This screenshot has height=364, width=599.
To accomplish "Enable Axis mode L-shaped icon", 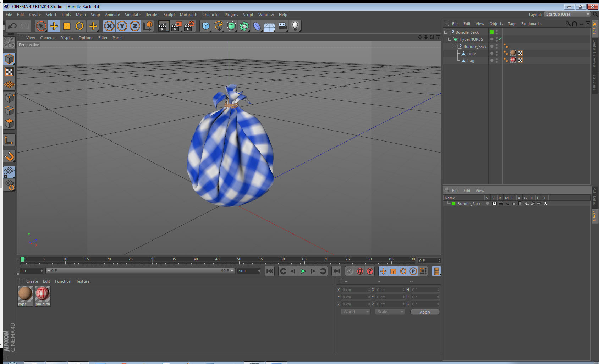I will (x=9, y=140).
